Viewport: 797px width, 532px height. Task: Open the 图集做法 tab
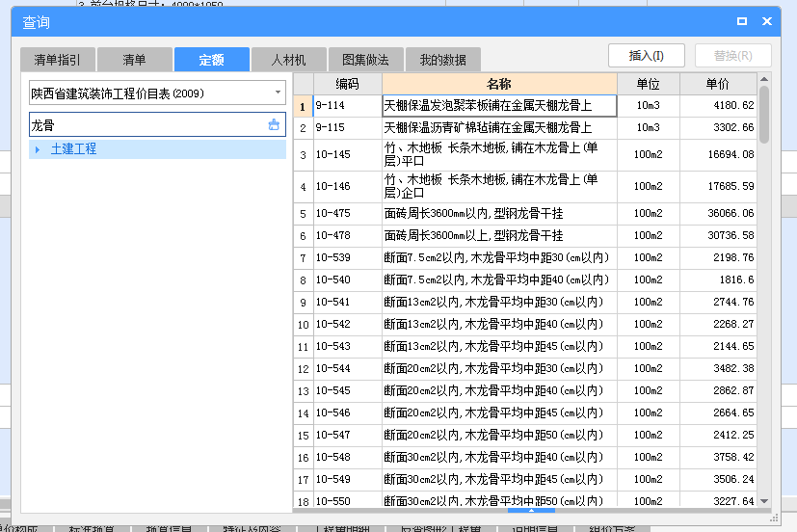[366, 60]
